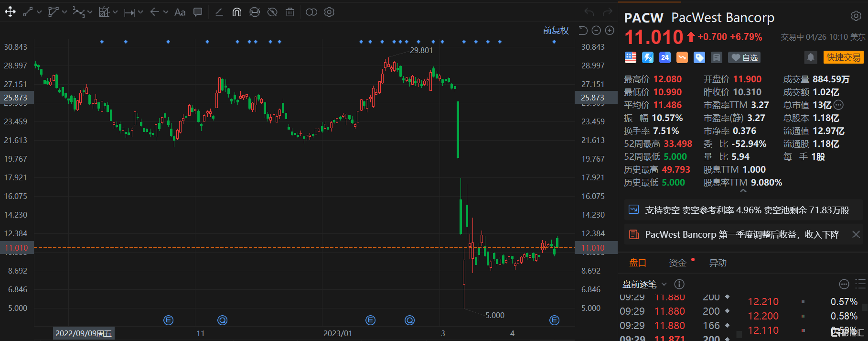This screenshot has height=341, width=868.
Task: Click the undo arrow on chart toolbar
Action: [589, 12]
